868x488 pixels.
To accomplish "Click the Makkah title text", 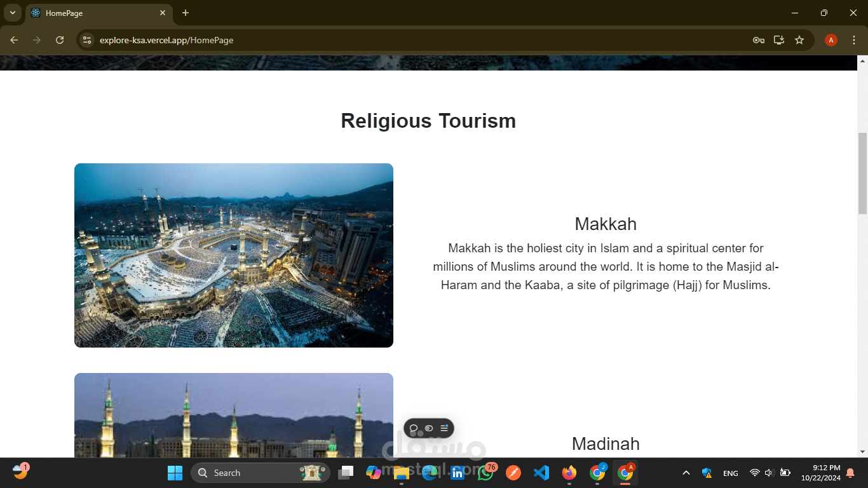I will (606, 224).
